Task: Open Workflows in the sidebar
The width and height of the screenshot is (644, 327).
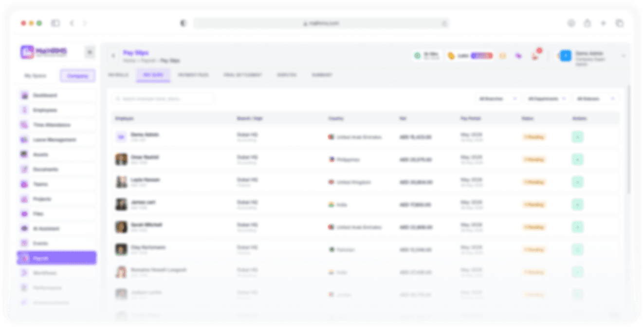Action: coord(56,273)
